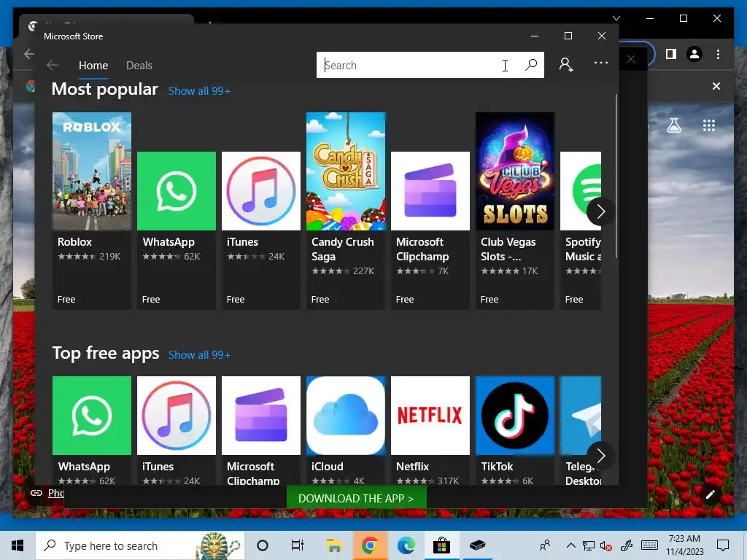Screen dimensions: 747x560
Task: Click the muted volume tray icon
Action: 606,545
